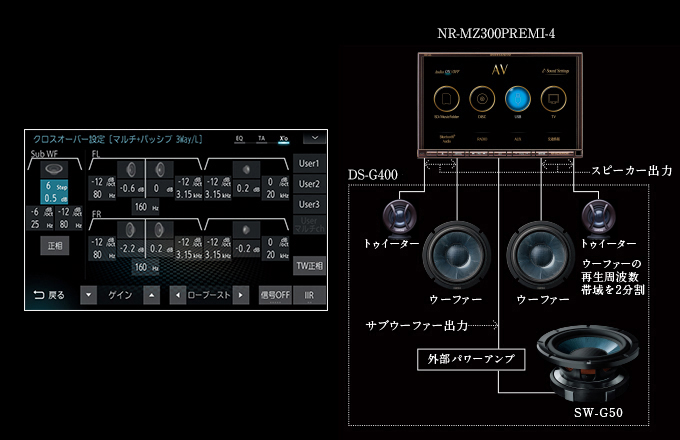Expand the top-right chevron dropdown
The image size is (680, 440).
314,138
